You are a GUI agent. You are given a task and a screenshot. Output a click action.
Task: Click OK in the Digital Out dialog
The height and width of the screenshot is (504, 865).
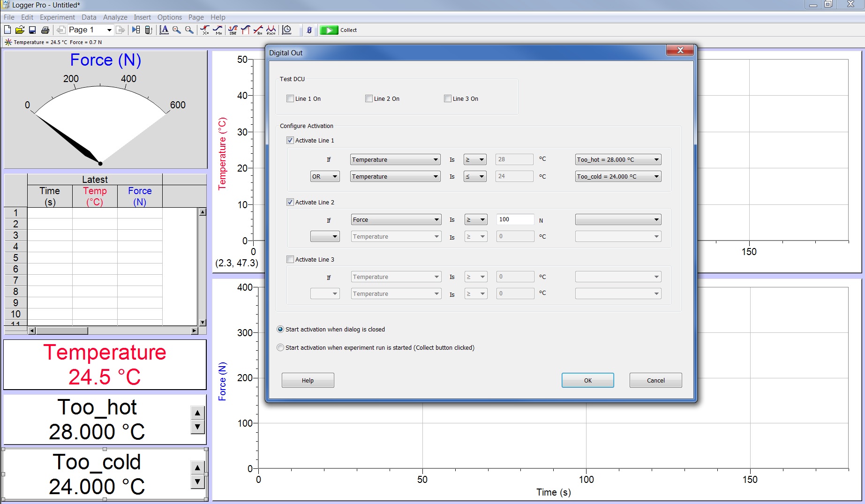coord(587,380)
